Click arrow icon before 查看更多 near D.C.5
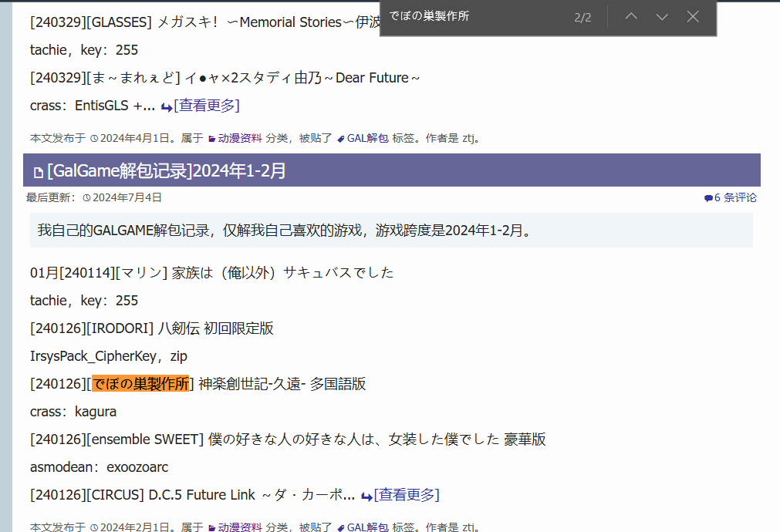 coord(366,496)
